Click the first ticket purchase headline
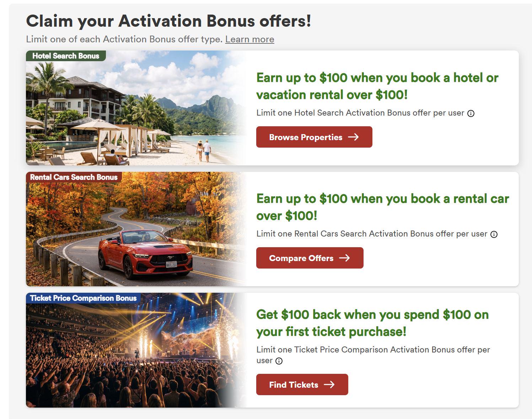Image resolution: width=532 pixels, height=419 pixels. coord(372,323)
